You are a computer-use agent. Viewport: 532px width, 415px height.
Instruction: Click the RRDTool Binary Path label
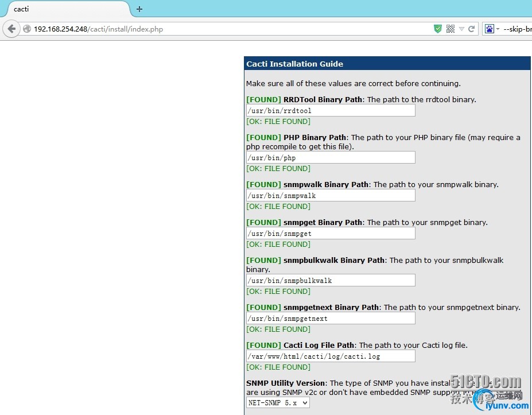point(323,99)
